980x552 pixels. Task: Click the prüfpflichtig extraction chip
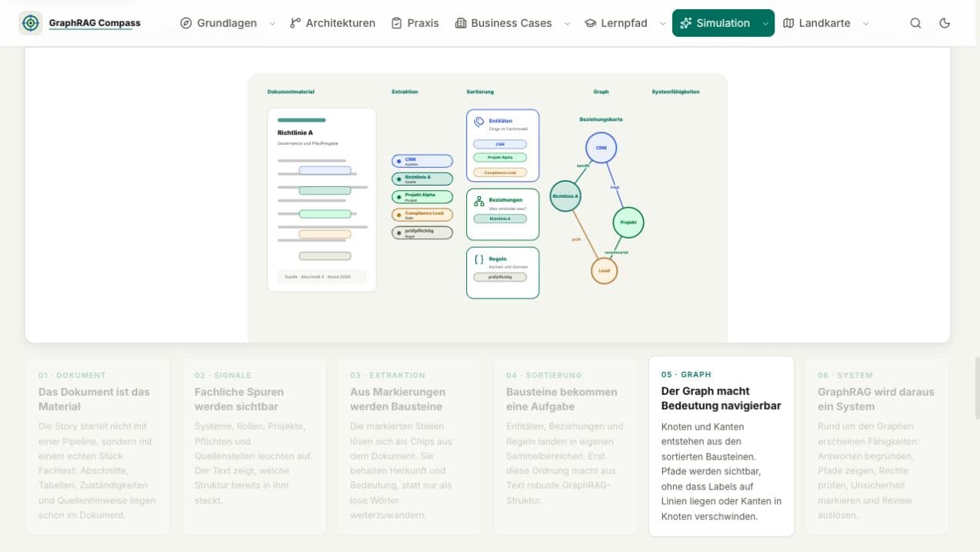[x=422, y=232]
